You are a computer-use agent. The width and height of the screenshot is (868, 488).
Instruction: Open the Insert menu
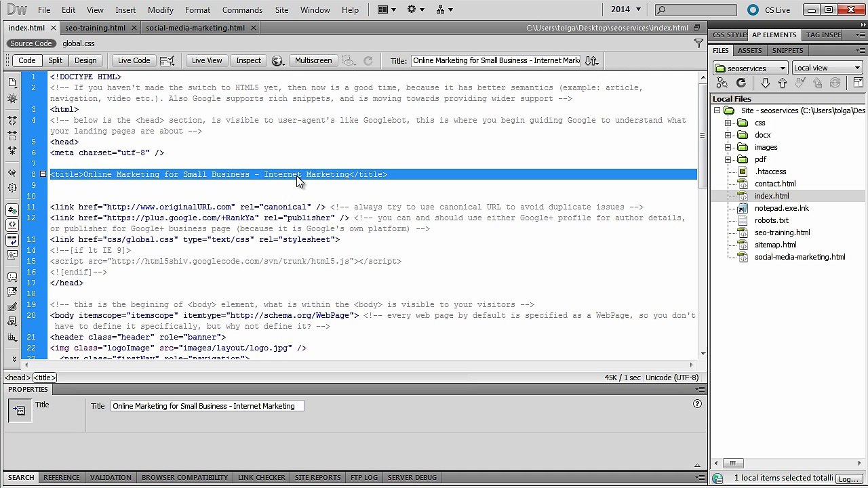tap(125, 10)
